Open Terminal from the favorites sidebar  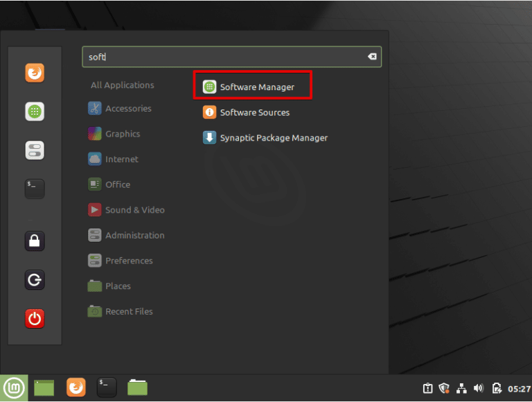tap(35, 189)
